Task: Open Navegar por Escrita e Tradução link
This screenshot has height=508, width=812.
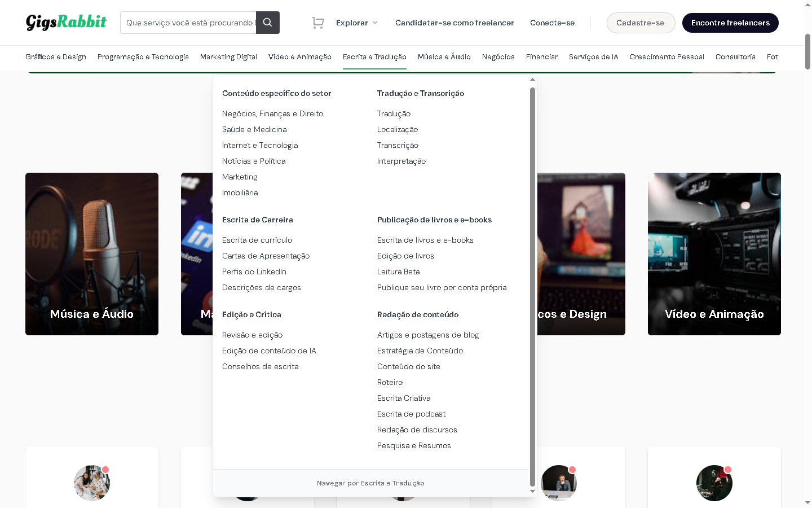Action: (370, 483)
